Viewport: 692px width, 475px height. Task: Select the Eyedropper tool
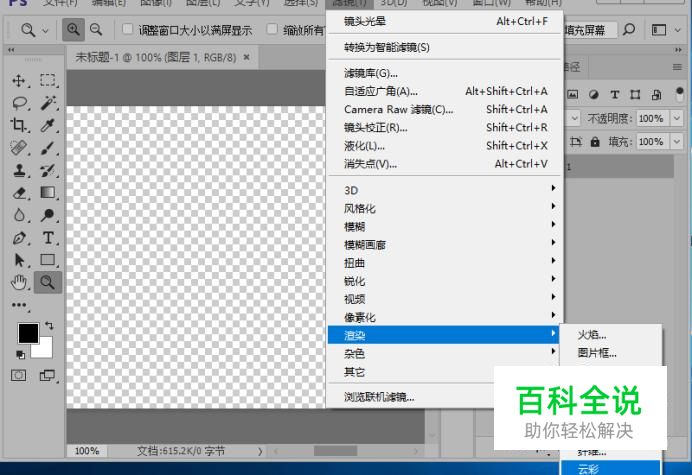[47, 125]
